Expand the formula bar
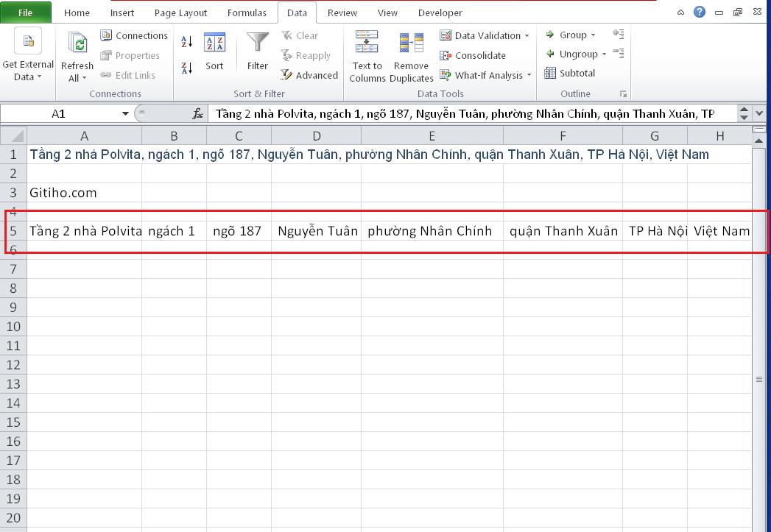This screenshot has height=532, width=771. pyautogui.click(x=759, y=113)
